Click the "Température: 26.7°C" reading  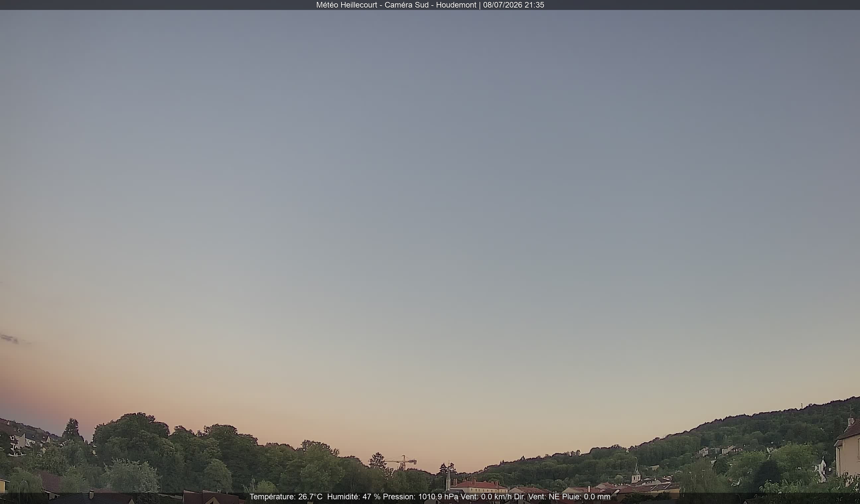pos(286,497)
